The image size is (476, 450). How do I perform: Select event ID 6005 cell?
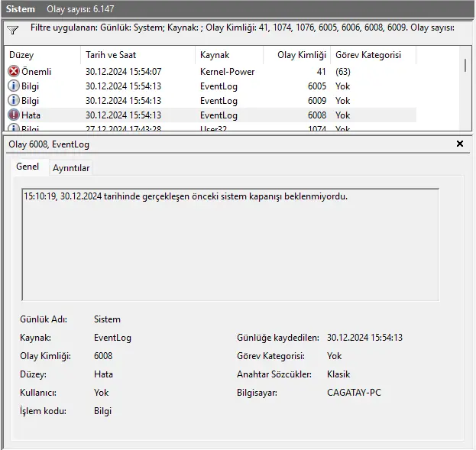[317, 86]
